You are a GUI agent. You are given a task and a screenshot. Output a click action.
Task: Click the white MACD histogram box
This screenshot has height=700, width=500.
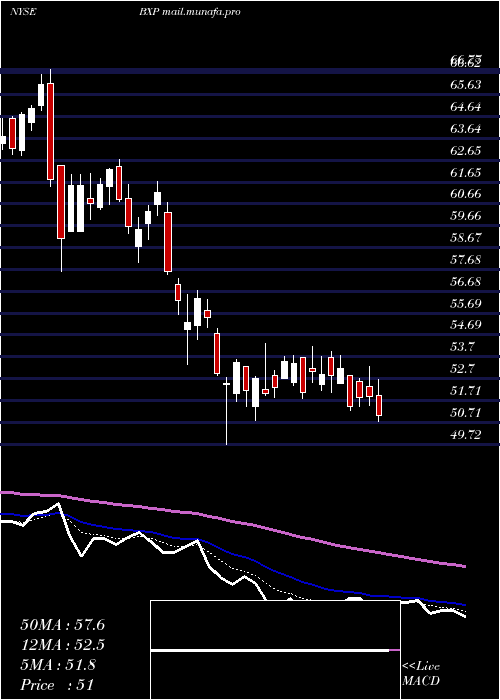click(x=275, y=650)
